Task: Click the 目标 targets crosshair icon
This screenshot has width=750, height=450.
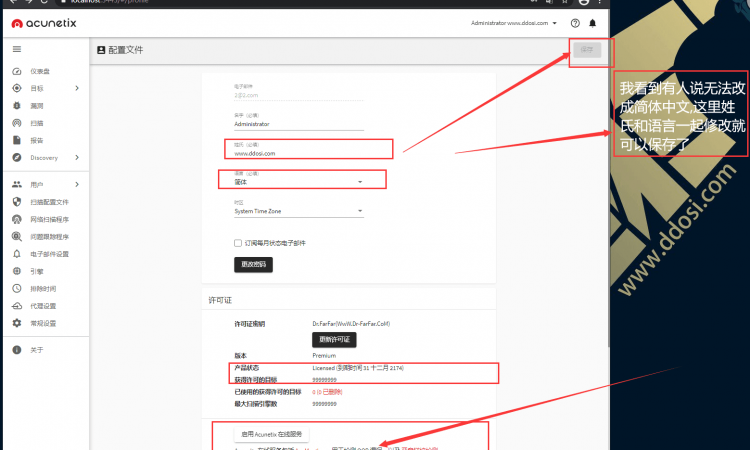Action: point(17,88)
